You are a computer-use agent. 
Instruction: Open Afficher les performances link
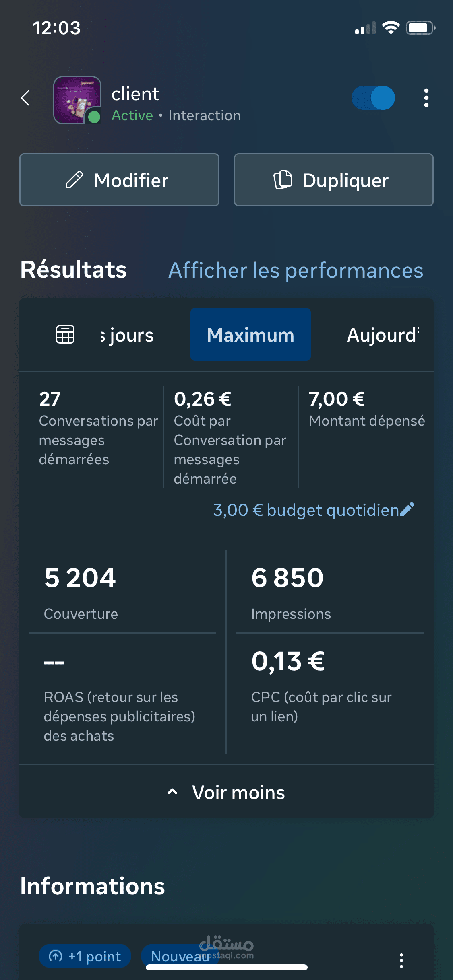[x=296, y=270]
